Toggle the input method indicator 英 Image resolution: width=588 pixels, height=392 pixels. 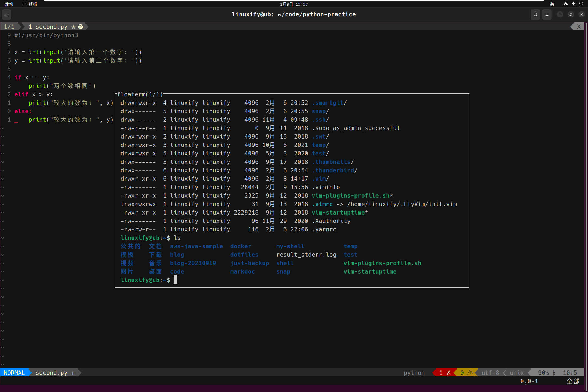pos(552,4)
